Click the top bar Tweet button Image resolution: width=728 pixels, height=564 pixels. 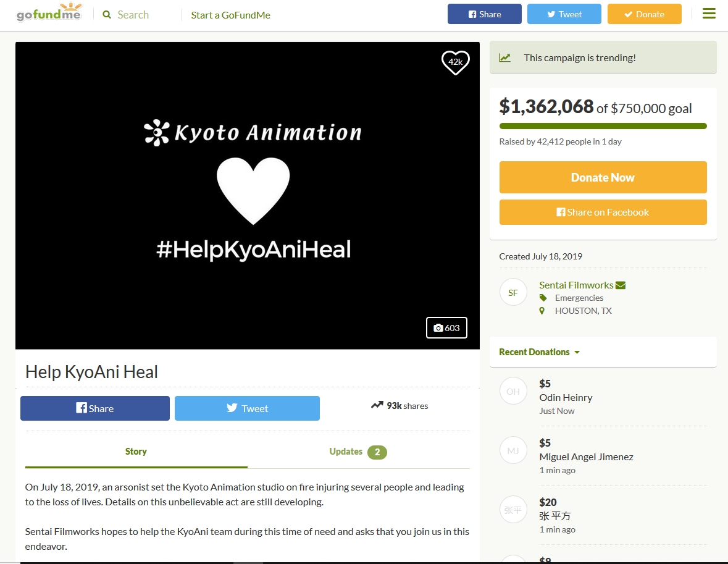pos(564,14)
